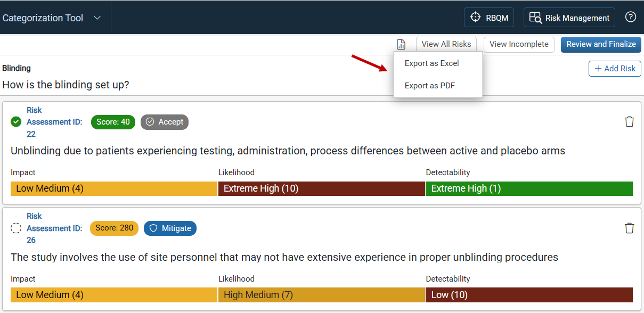Open Risk Assessment ID: 26 link
The image size is (644, 313).
pyautogui.click(x=54, y=228)
